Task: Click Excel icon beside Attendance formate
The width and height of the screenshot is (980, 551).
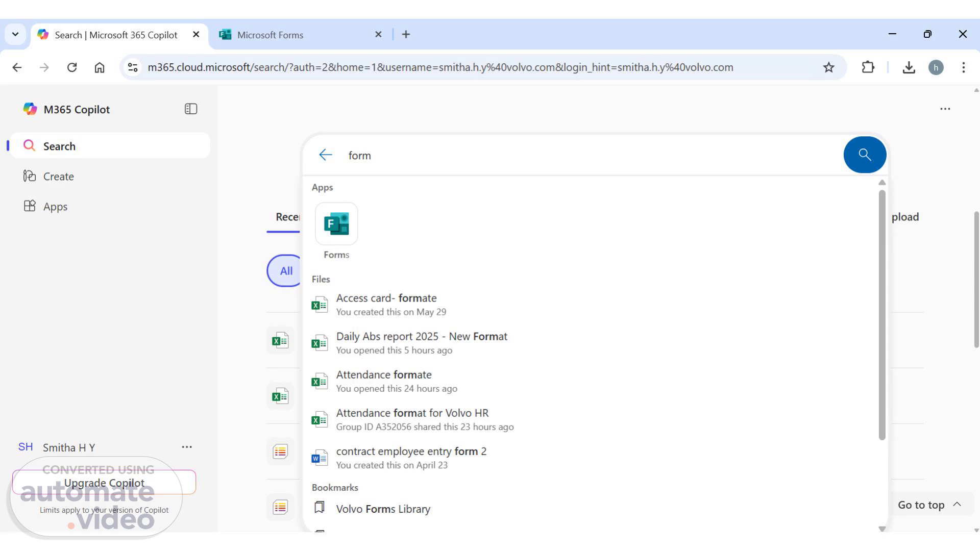Action: 320,381
